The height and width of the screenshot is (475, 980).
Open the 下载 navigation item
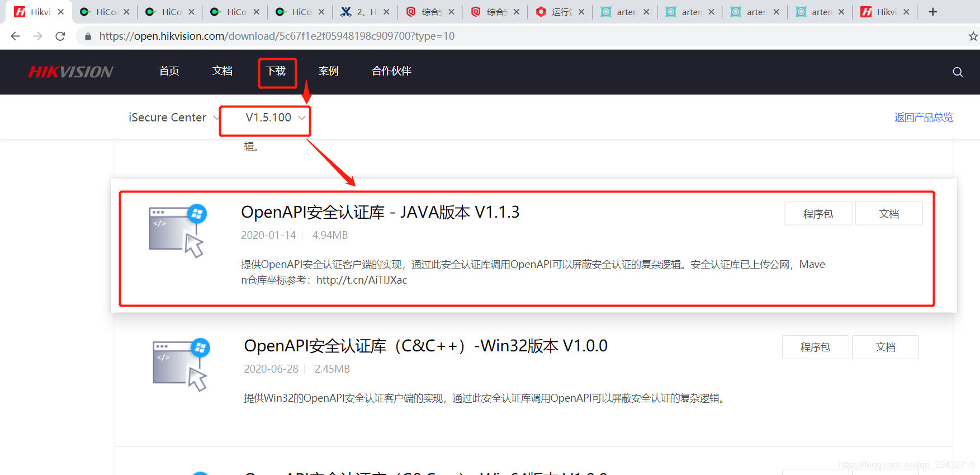click(276, 71)
